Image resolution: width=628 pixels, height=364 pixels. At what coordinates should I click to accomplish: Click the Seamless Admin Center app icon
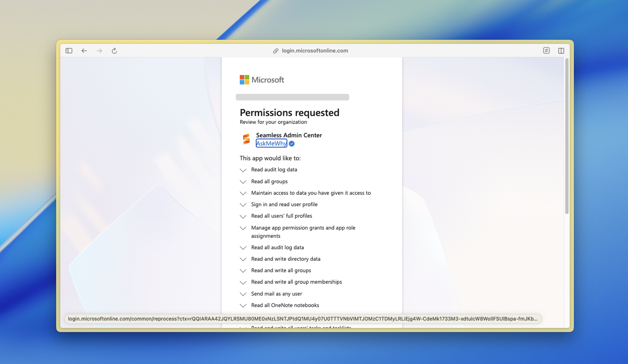point(246,139)
